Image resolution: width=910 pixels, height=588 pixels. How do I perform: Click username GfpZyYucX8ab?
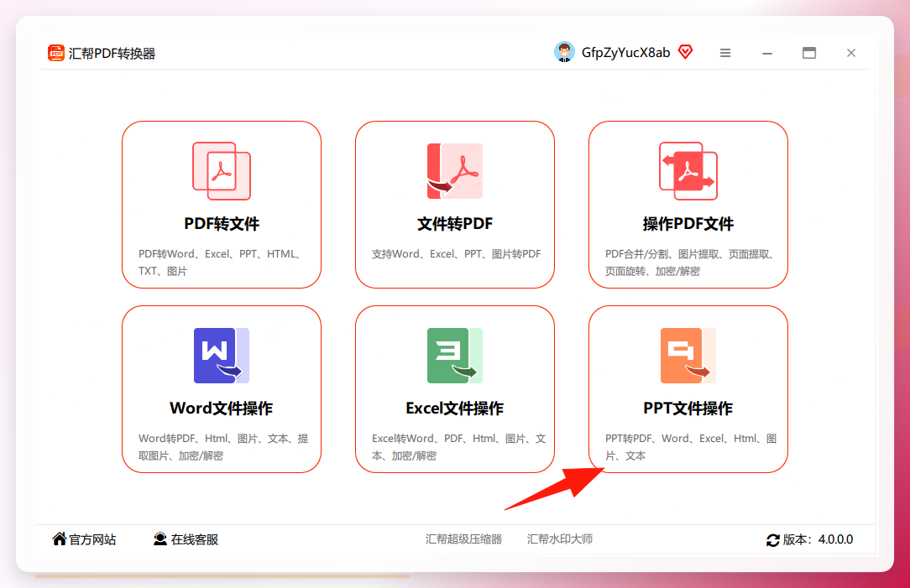[625, 53]
